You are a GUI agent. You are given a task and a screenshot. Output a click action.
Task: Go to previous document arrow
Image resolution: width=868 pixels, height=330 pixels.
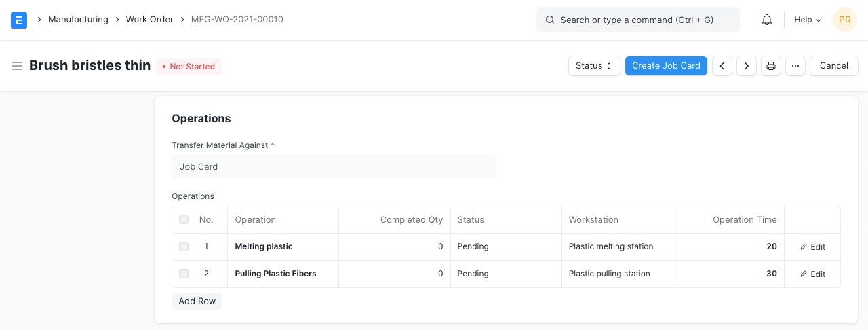point(722,66)
